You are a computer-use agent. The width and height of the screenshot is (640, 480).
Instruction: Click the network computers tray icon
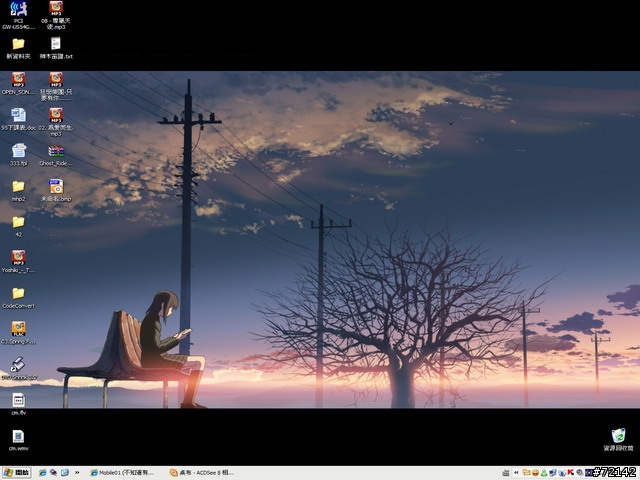coord(553,473)
